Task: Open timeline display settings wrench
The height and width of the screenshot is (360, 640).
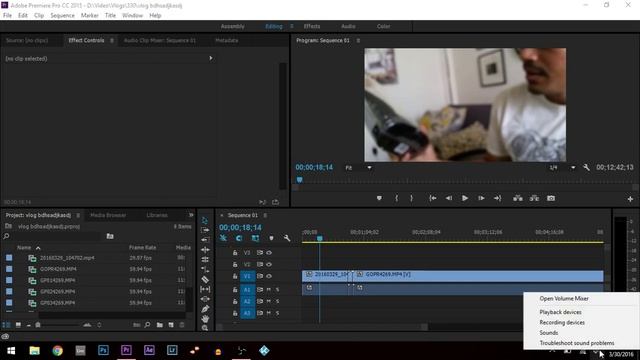Action: pos(287,238)
